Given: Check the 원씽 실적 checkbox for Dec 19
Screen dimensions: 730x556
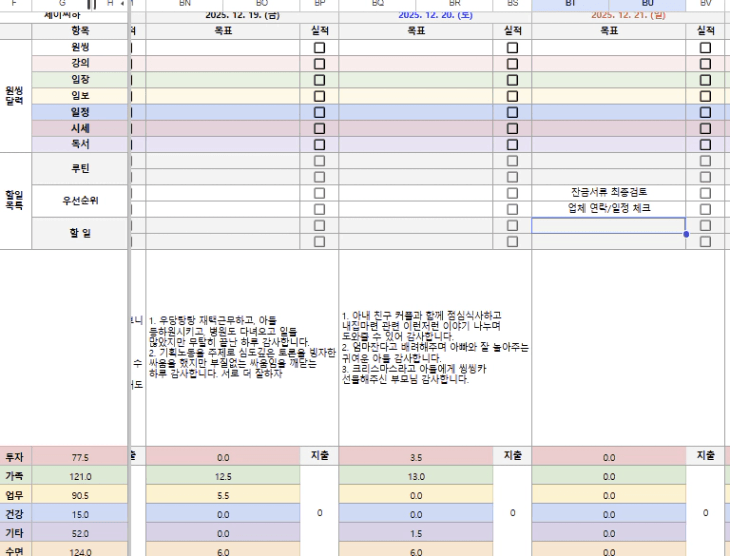Looking at the screenshot, I should pyautogui.click(x=320, y=47).
